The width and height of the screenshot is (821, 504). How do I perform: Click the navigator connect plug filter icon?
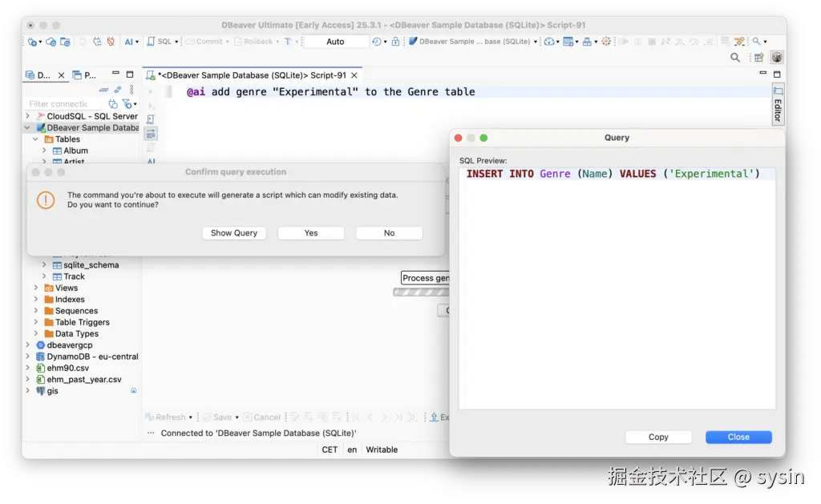[113, 103]
